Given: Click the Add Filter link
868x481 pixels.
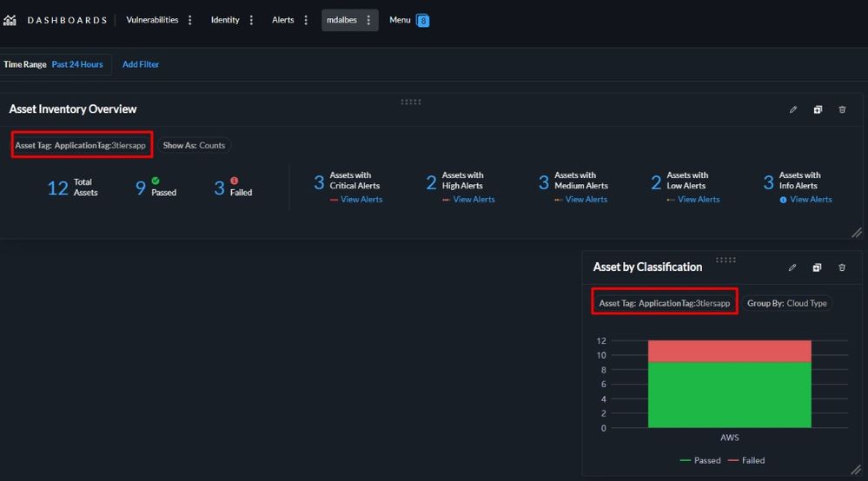Looking at the screenshot, I should click(x=141, y=64).
